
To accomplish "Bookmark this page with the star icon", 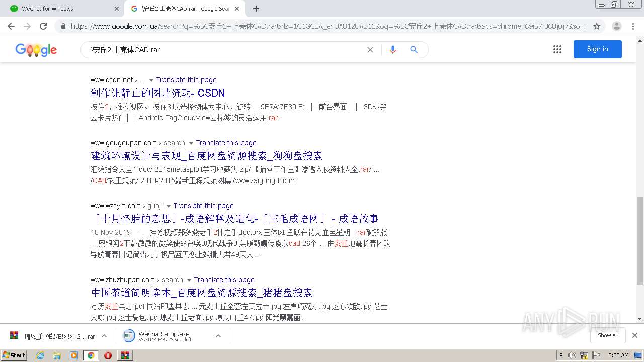I will [597, 26].
